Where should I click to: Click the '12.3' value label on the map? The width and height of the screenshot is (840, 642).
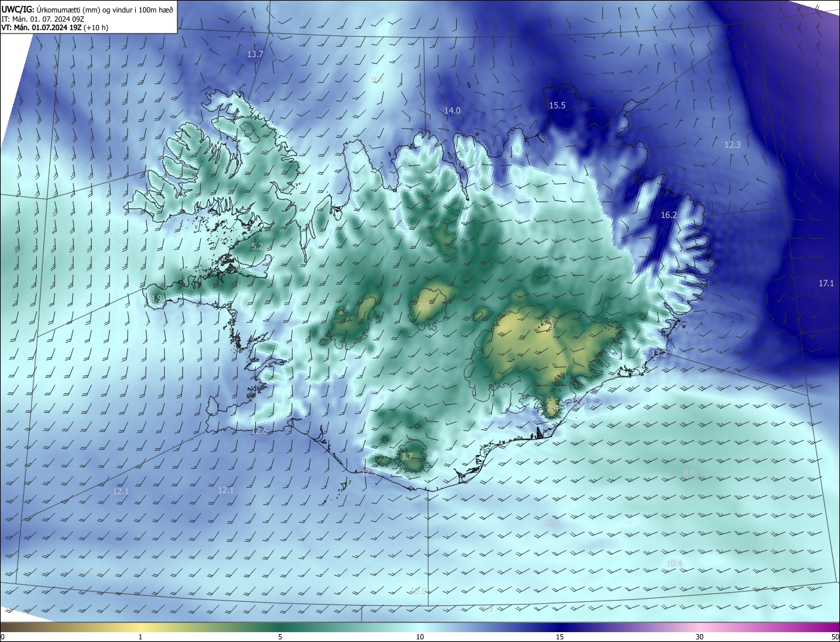click(x=732, y=145)
